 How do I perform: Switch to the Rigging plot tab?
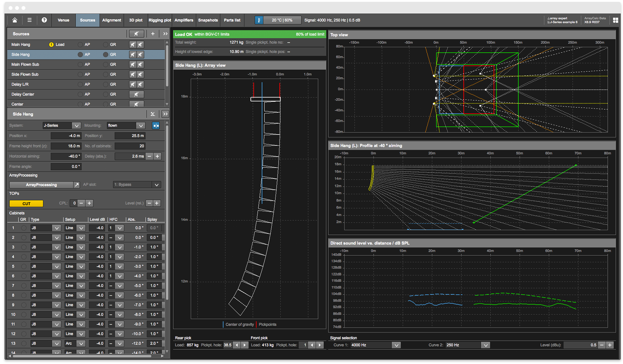[x=160, y=20]
